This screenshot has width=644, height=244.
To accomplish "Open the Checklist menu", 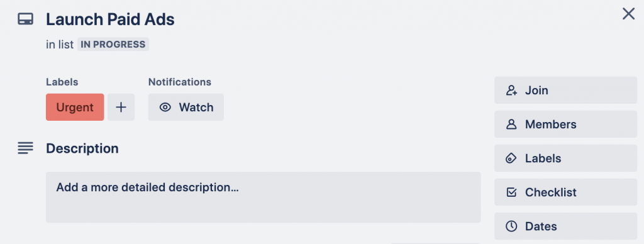I will pyautogui.click(x=565, y=192).
